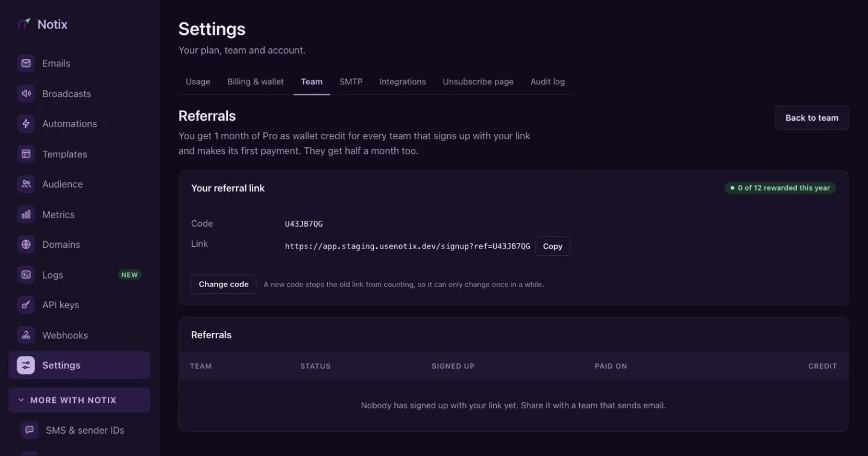This screenshot has width=868, height=456.
Task: Click the NEW badge beside Logs
Action: [130, 274]
